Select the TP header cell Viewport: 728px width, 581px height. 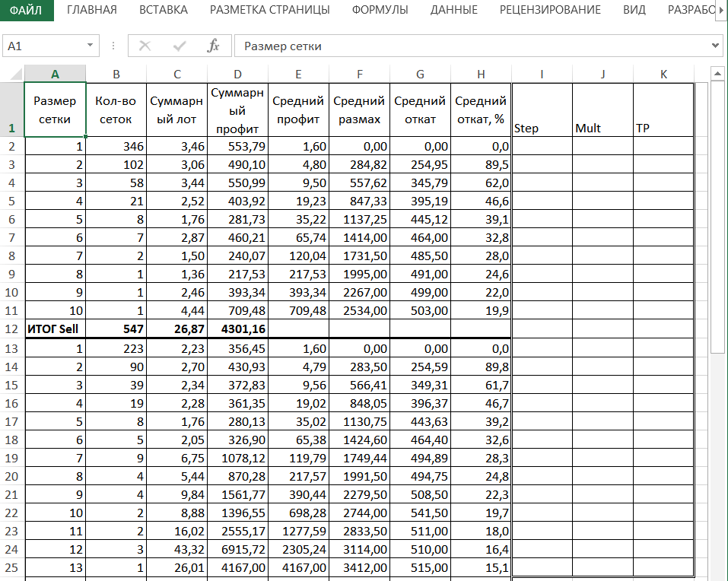663,110
